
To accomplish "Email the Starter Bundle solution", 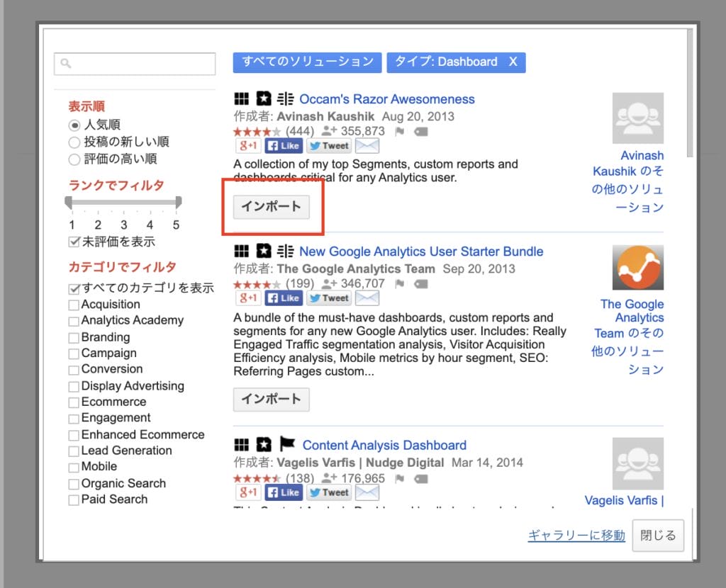I will tap(367, 298).
